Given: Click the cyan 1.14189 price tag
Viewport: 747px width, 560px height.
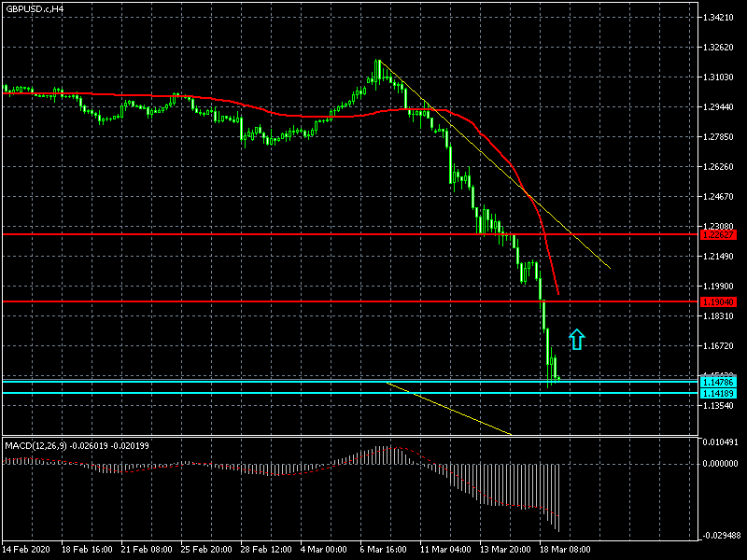Looking at the screenshot, I should tap(718, 394).
